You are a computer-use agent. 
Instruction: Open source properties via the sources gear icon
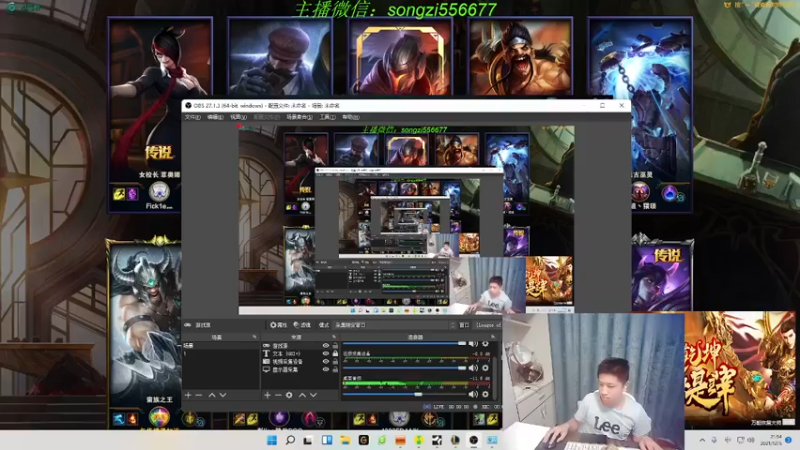coord(289,395)
